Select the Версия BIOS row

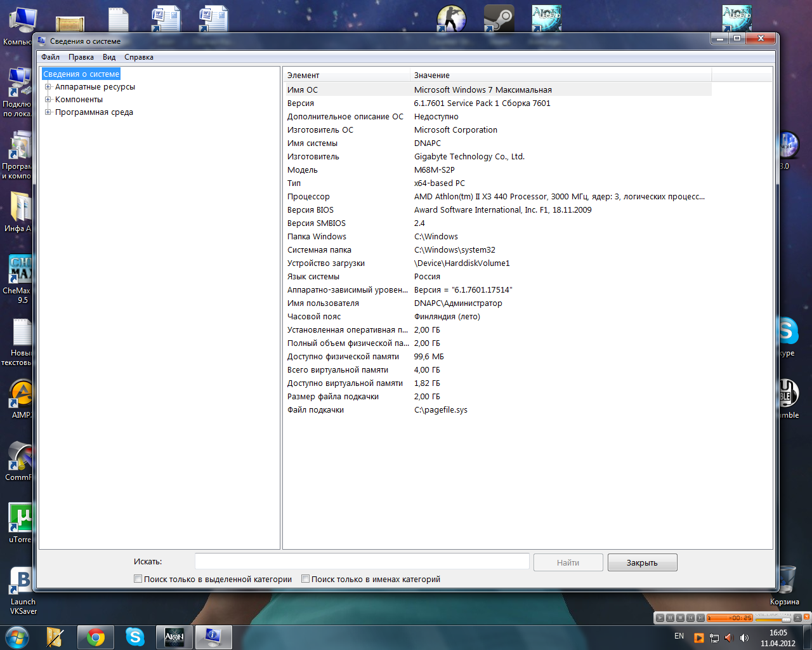497,210
